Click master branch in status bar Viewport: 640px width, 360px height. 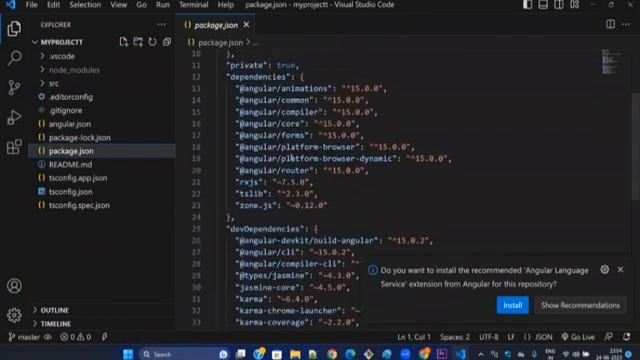[24, 337]
